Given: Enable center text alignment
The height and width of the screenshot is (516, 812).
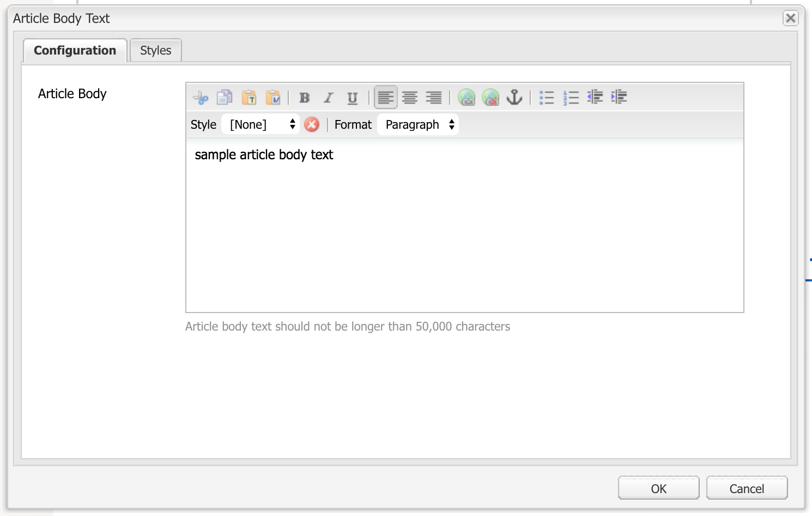Looking at the screenshot, I should pos(409,98).
